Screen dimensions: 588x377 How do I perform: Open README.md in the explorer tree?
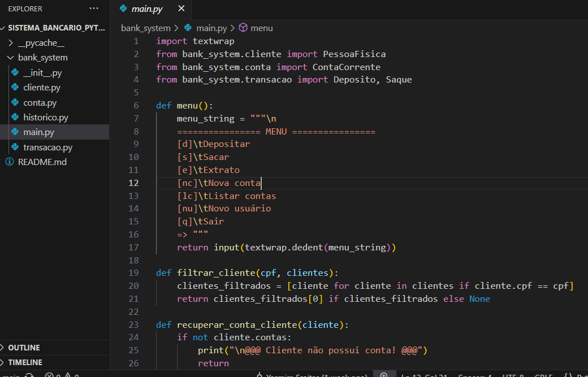[x=42, y=162]
